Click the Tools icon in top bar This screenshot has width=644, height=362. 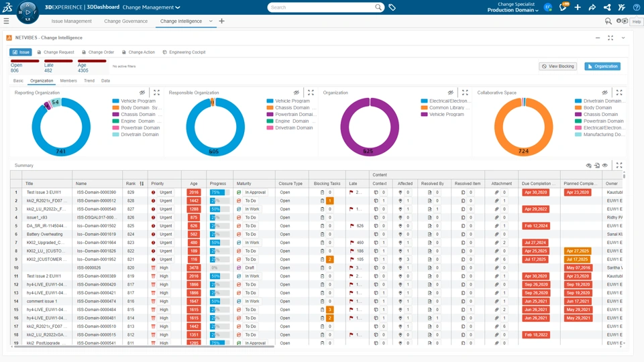pyautogui.click(x=622, y=7)
